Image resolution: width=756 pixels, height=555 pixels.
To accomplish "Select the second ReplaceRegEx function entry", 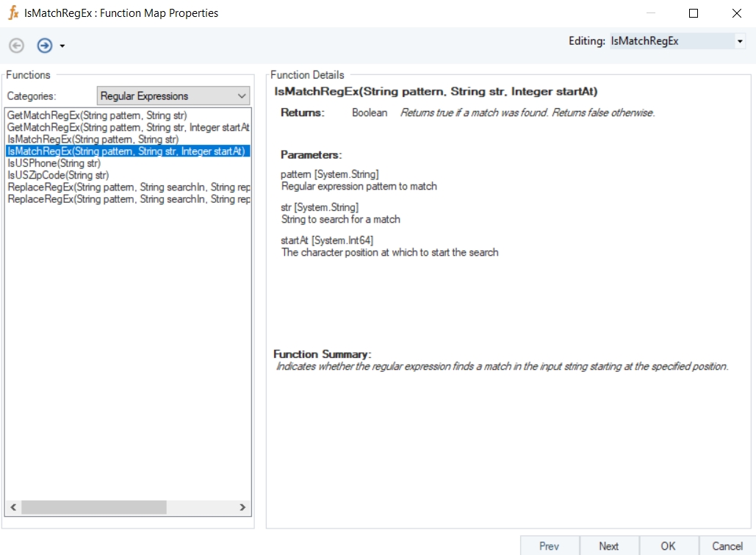I will [x=128, y=199].
